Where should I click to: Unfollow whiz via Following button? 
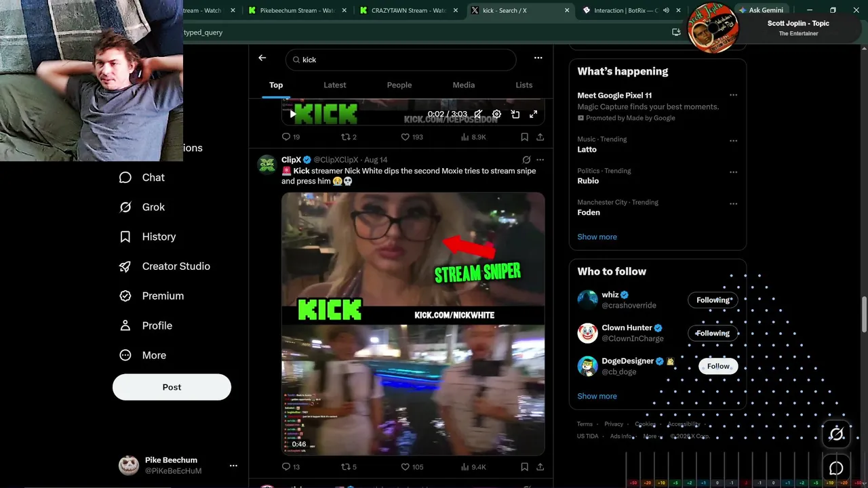(713, 300)
